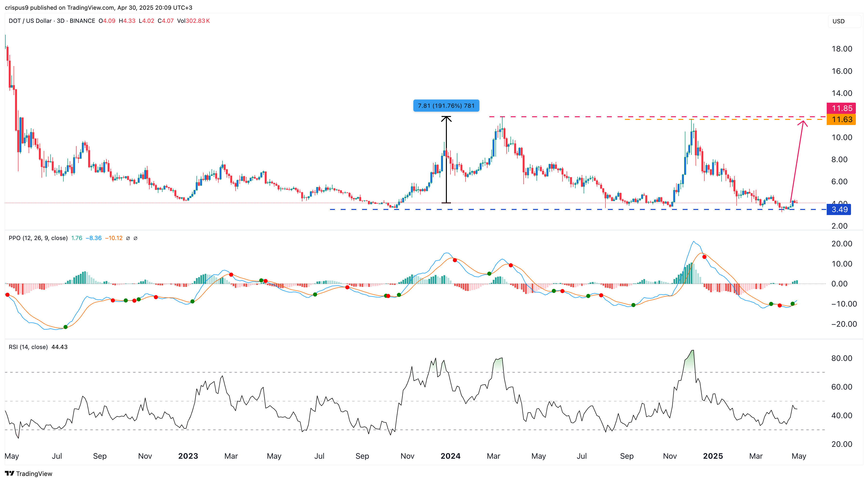This screenshot has height=482, width=868.
Task: Select the RSI (14, close) indicator label
Action: (28, 347)
